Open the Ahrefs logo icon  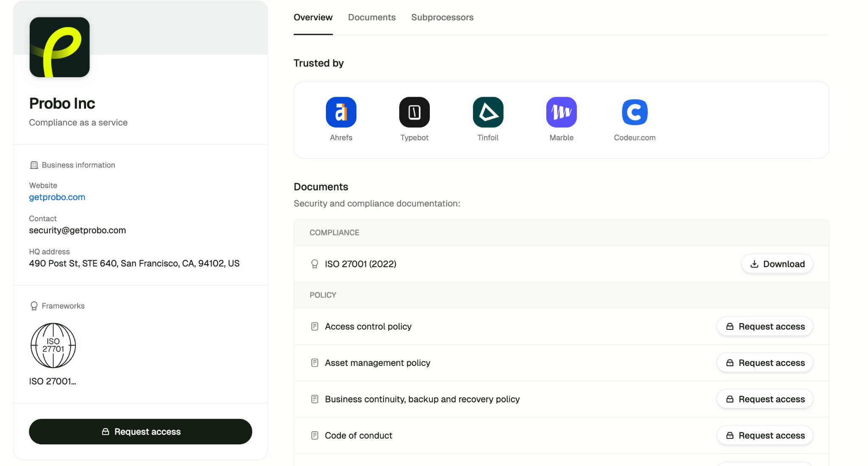coord(341,112)
